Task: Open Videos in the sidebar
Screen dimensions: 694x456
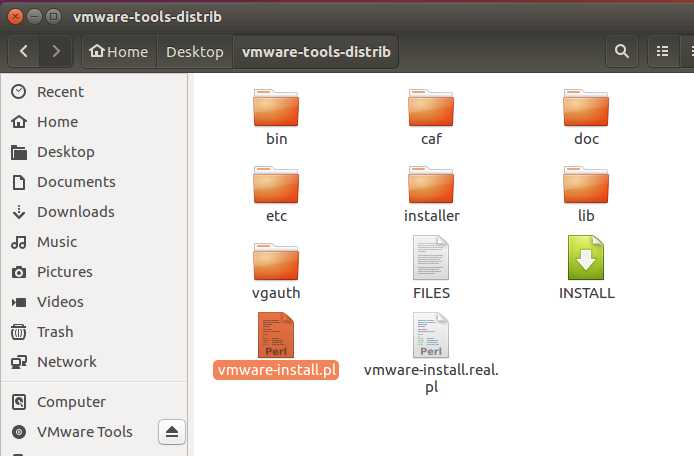Action: point(94,302)
